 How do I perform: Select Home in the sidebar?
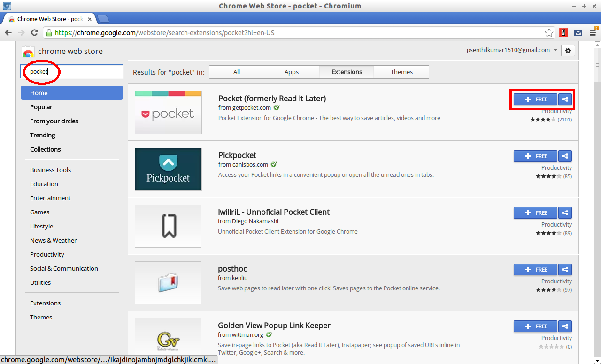click(72, 93)
